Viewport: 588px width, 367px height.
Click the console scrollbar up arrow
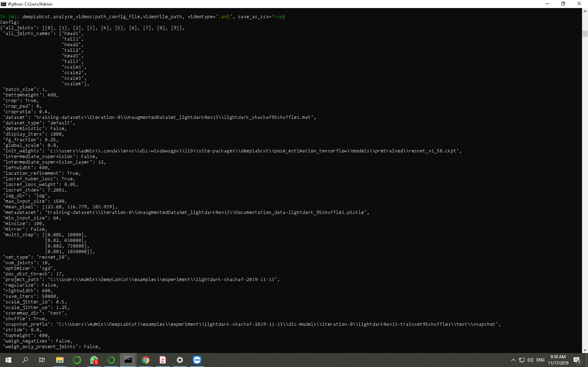(584, 11)
